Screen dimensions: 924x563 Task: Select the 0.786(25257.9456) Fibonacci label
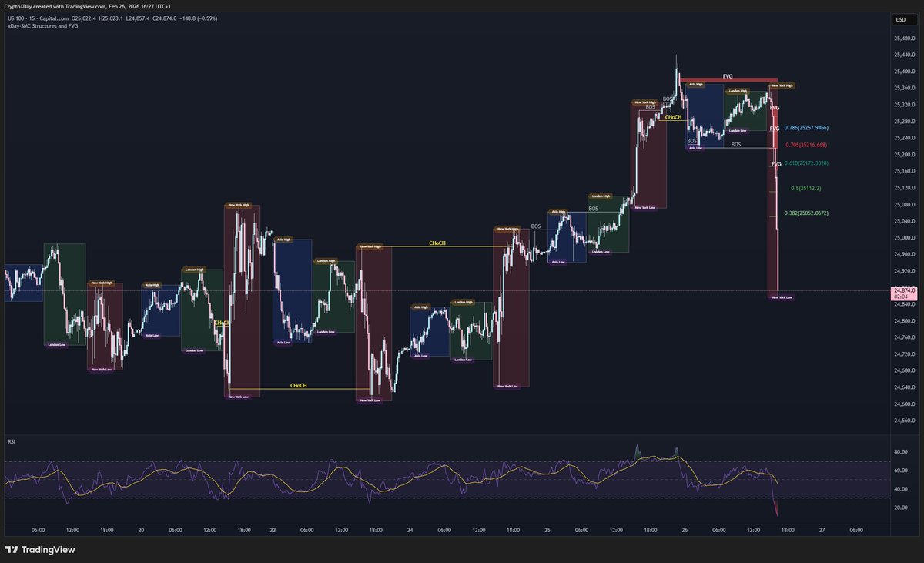pyautogui.click(x=806, y=127)
